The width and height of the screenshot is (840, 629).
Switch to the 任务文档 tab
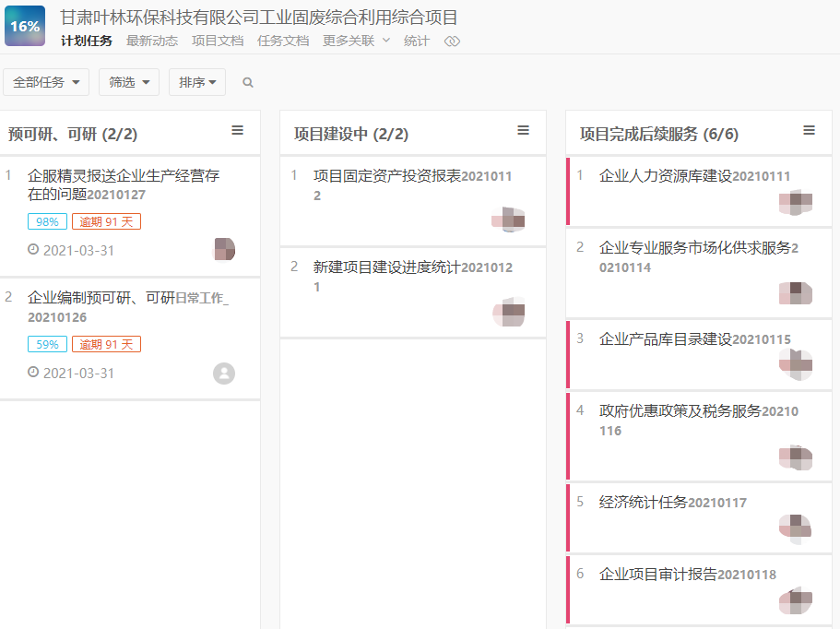(283, 41)
